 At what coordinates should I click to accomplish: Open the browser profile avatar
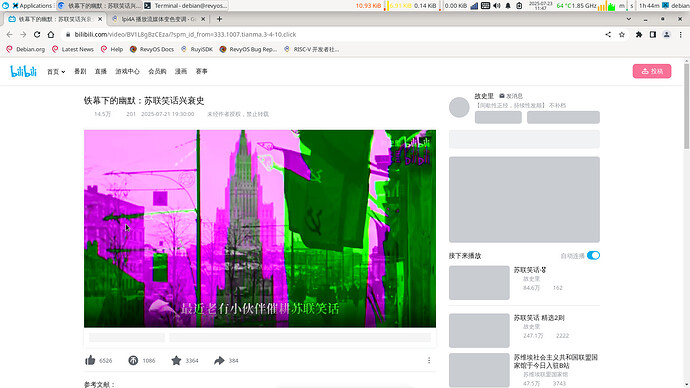667,34
